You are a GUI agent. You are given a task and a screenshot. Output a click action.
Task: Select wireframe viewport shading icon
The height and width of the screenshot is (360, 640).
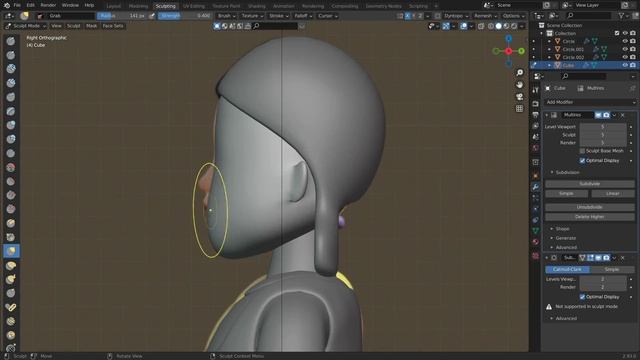(x=491, y=26)
